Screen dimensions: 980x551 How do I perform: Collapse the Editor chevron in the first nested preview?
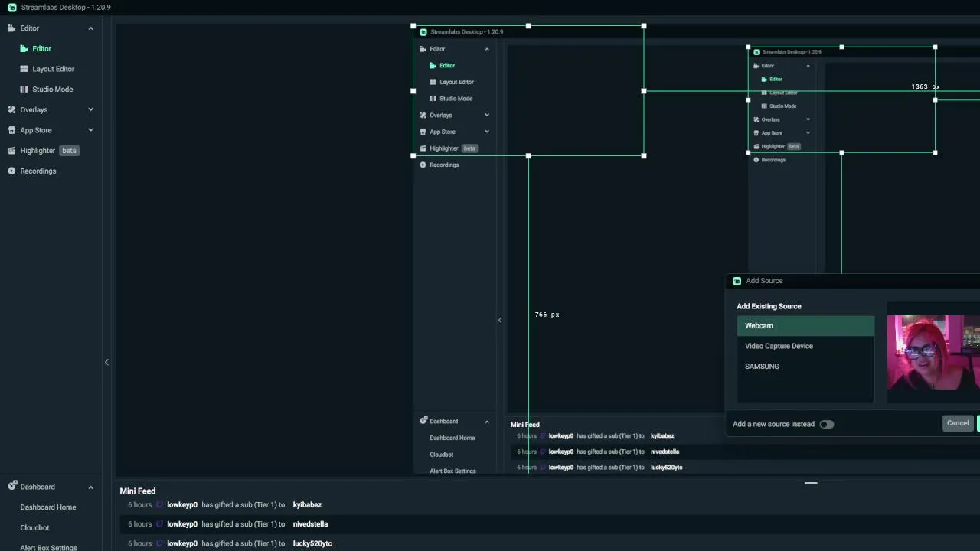486,49
